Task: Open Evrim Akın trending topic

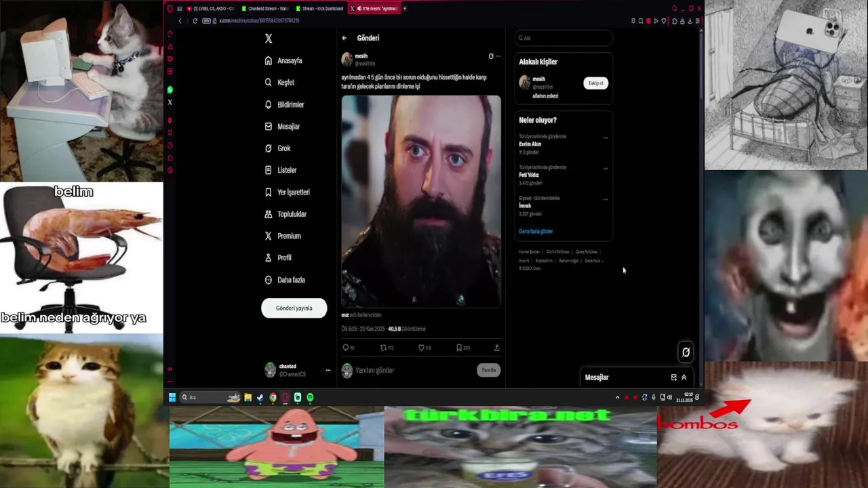Action: click(530, 144)
